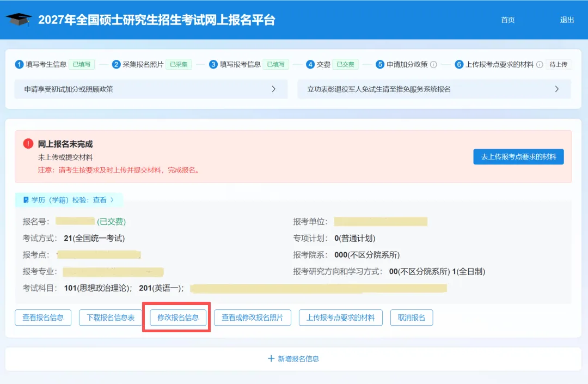Click 未上传或提交材料 text
This screenshot has width=588, height=384.
(x=65, y=157)
